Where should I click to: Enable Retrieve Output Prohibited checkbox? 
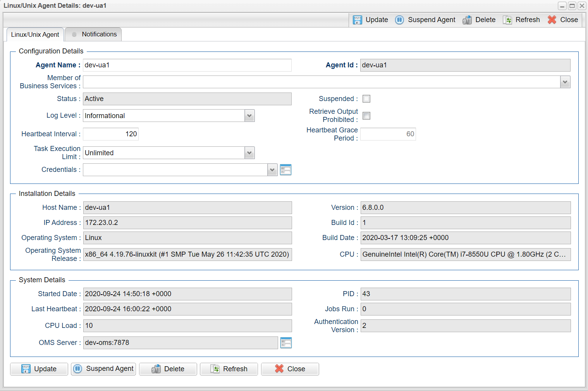point(366,116)
